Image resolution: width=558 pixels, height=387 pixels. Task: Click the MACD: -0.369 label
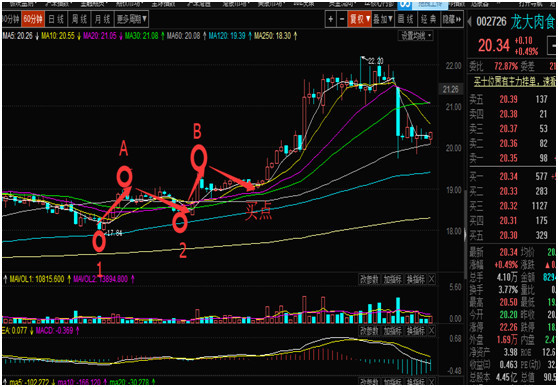click(54, 331)
